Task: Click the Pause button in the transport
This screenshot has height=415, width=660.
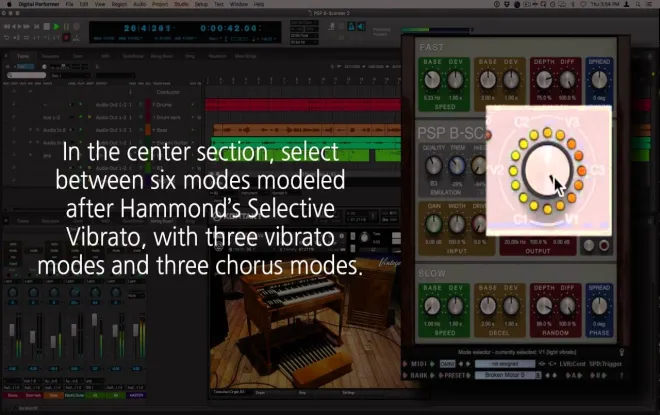Action: tap(66, 27)
